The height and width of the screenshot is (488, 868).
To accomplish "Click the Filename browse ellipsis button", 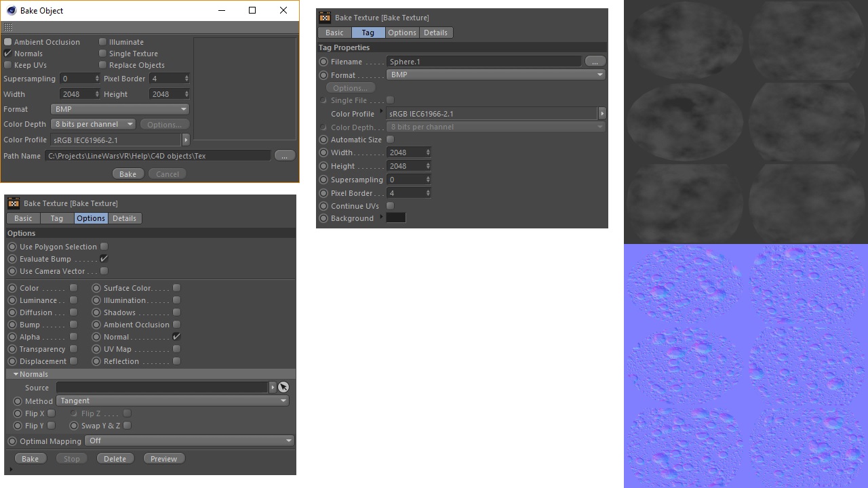I will tap(595, 61).
